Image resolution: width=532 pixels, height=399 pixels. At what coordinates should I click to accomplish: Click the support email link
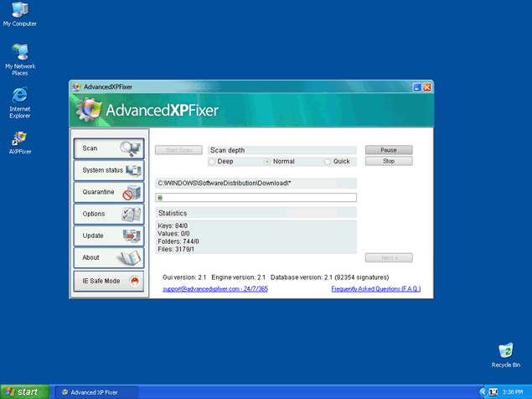214,288
